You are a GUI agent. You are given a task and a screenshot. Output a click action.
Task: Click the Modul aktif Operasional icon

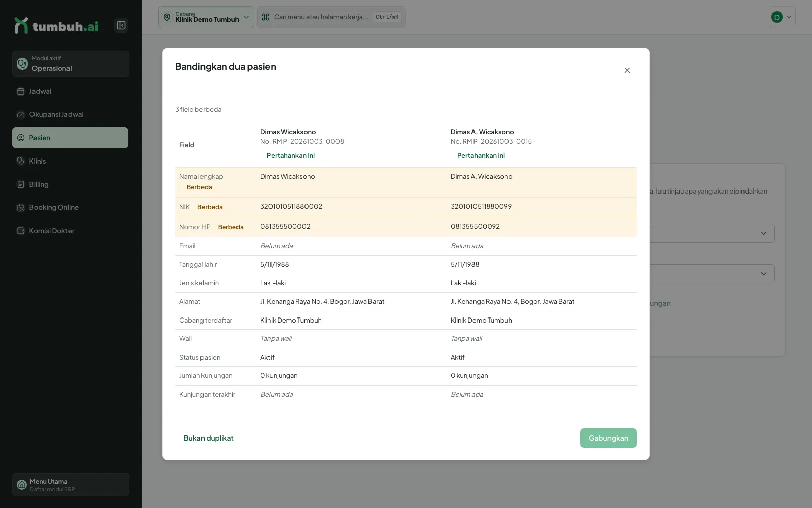point(22,63)
